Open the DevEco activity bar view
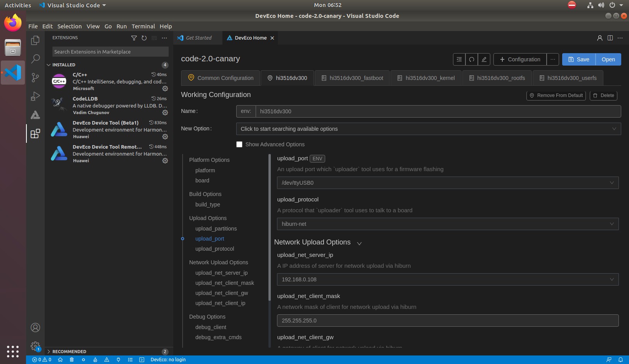Viewport: 629px width, 364px height. (35, 114)
